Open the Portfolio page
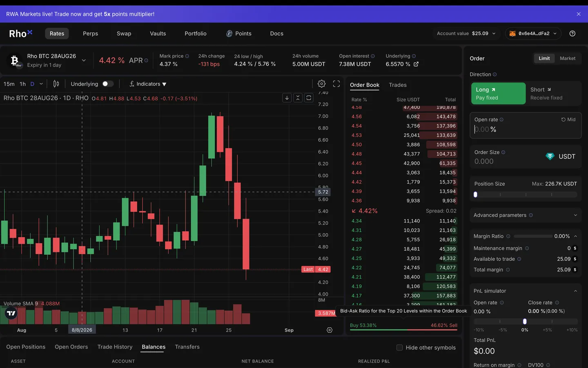The height and width of the screenshot is (368, 588). point(196,34)
